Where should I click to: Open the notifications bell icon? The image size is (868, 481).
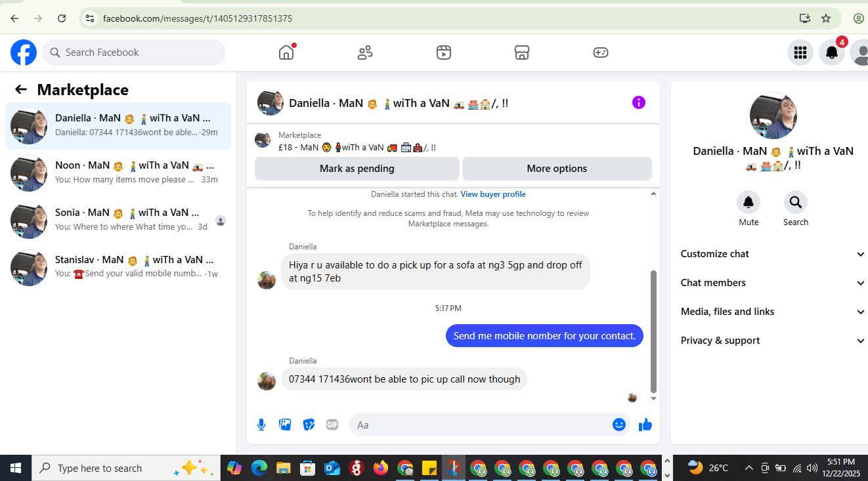831,52
